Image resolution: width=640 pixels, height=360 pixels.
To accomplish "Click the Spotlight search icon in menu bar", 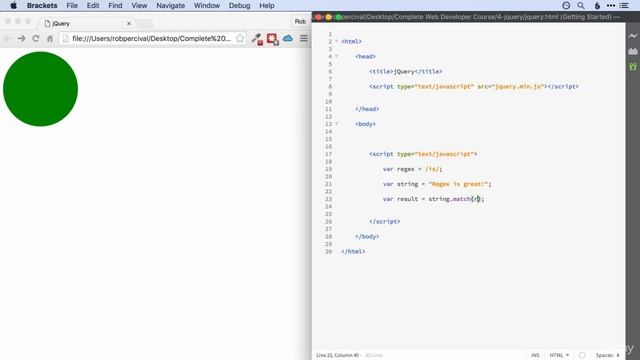I will pos(581,5).
